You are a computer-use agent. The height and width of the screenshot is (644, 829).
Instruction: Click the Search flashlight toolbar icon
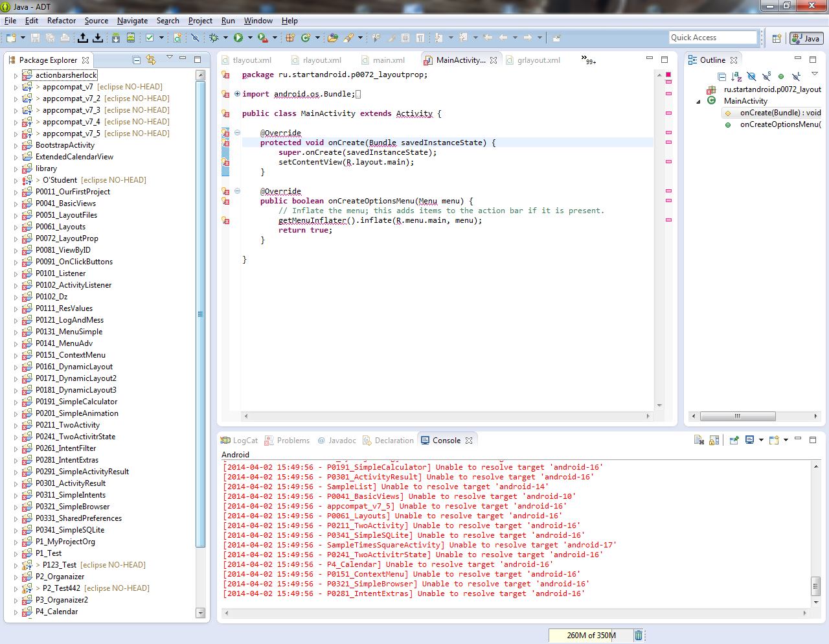(348, 38)
